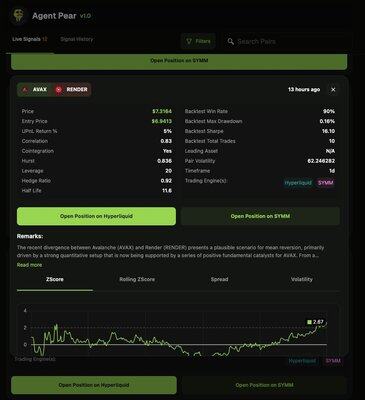The image size is (365, 400).
Task: Click the AVAX token icon
Action: click(x=25, y=89)
